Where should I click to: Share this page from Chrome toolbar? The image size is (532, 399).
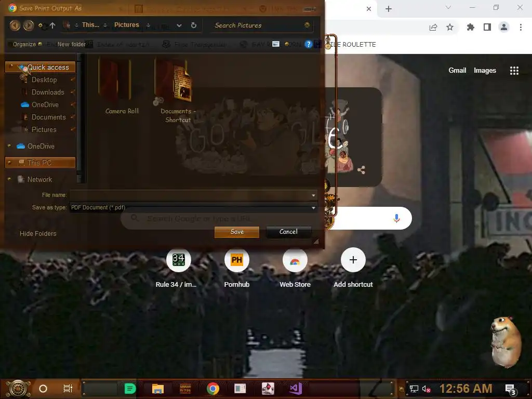(433, 27)
